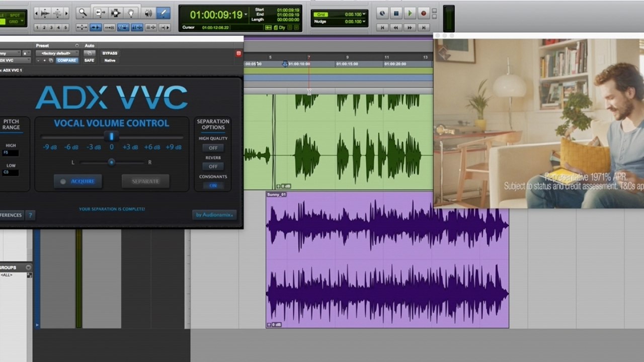Stop playback in the transport
The image size is (644, 362).
(396, 14)
